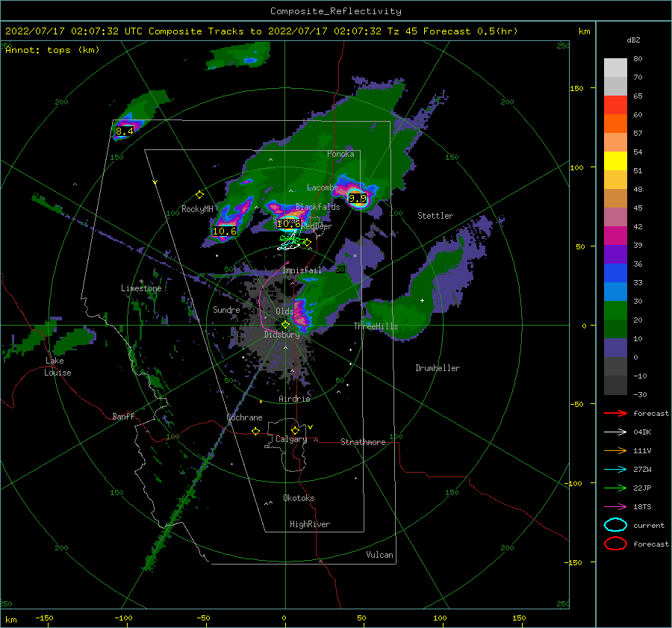
Task: Click the Airdrie city label
Action: (294, 399)
